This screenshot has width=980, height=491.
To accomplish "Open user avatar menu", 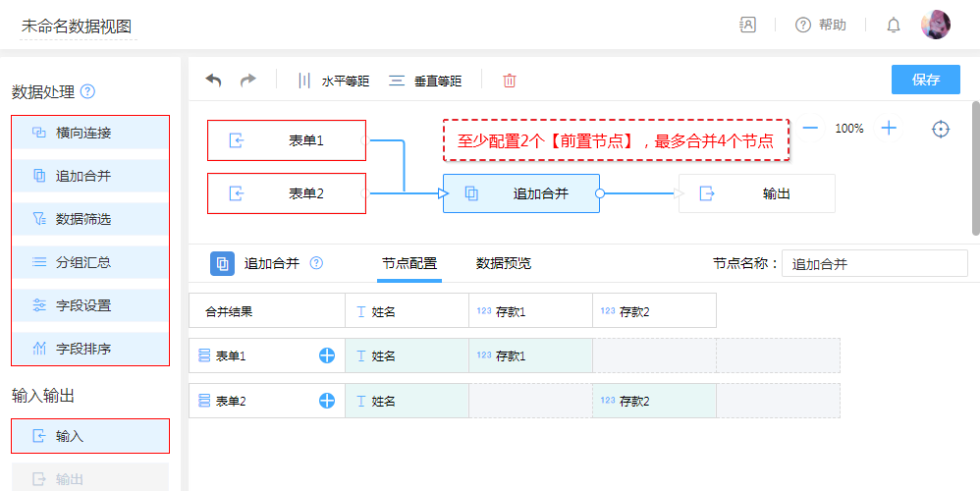I will (935, 26).
